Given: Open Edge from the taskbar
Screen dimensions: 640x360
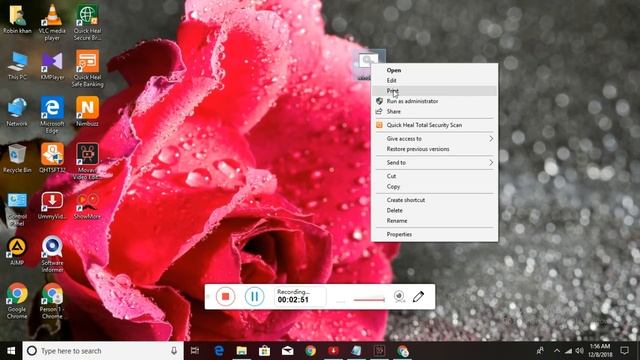Looking at the screenshot, I should pyautogui.click(x=219, y=351).
